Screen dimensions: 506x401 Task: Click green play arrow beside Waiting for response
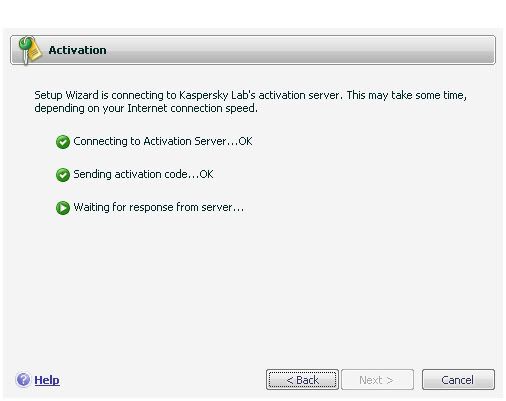pos(63,208)
